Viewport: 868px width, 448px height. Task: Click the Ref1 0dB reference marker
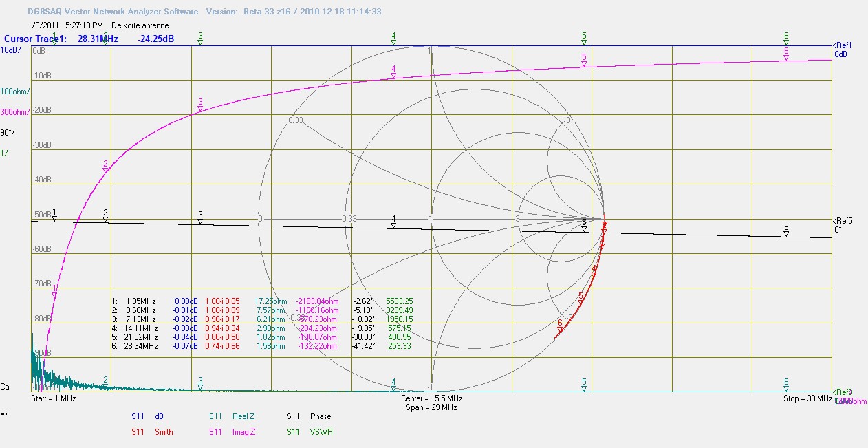tap(843, 50)
